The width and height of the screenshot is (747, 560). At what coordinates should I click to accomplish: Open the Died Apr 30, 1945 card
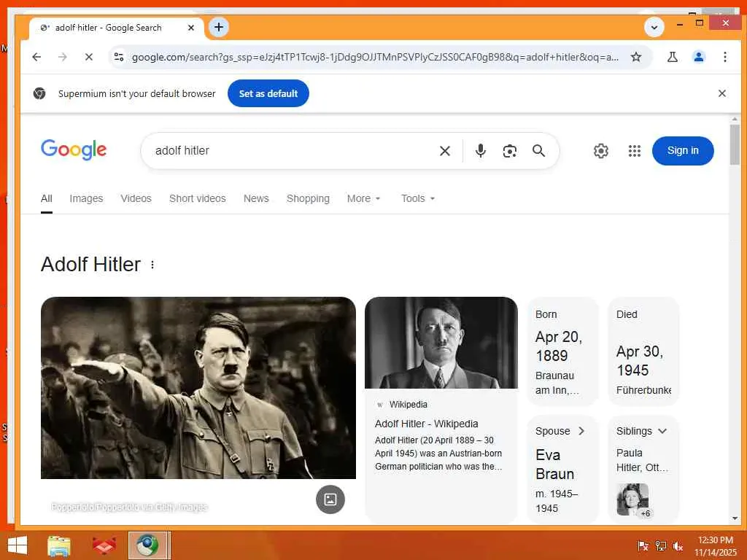tap(643, 351)
